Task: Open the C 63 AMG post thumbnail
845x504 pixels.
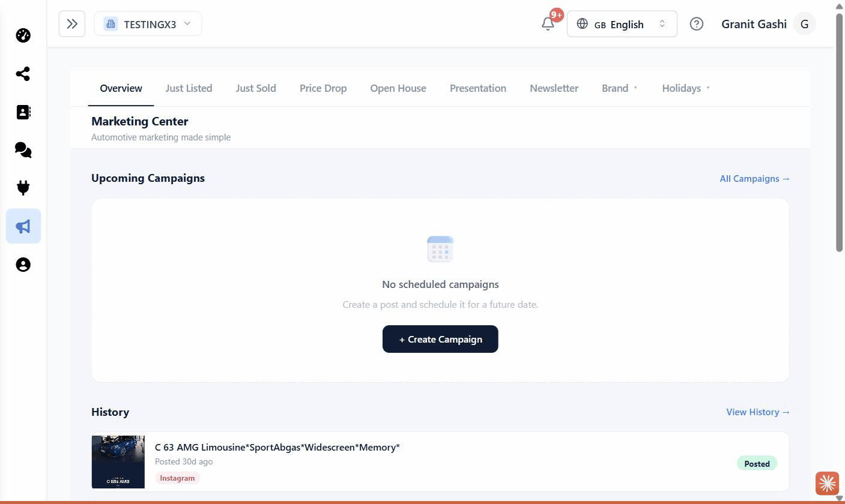Action: point(118,461)
